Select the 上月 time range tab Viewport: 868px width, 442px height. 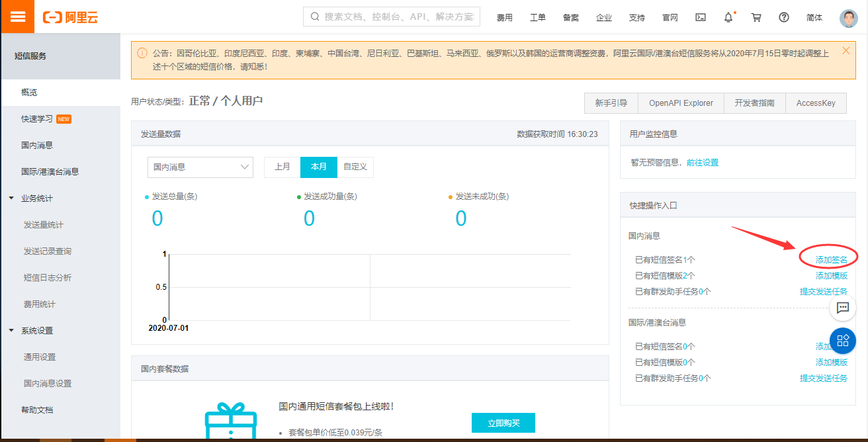pos(282,167)
